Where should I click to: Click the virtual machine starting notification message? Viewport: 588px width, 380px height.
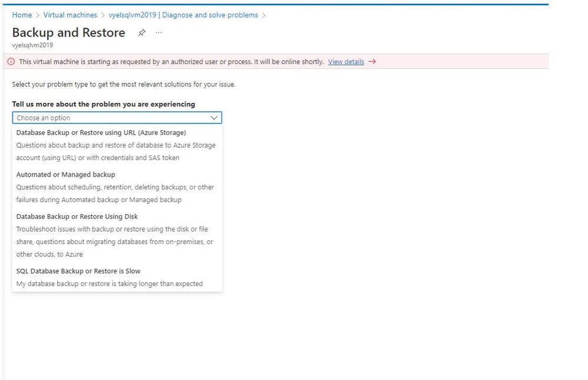[171, 61]
